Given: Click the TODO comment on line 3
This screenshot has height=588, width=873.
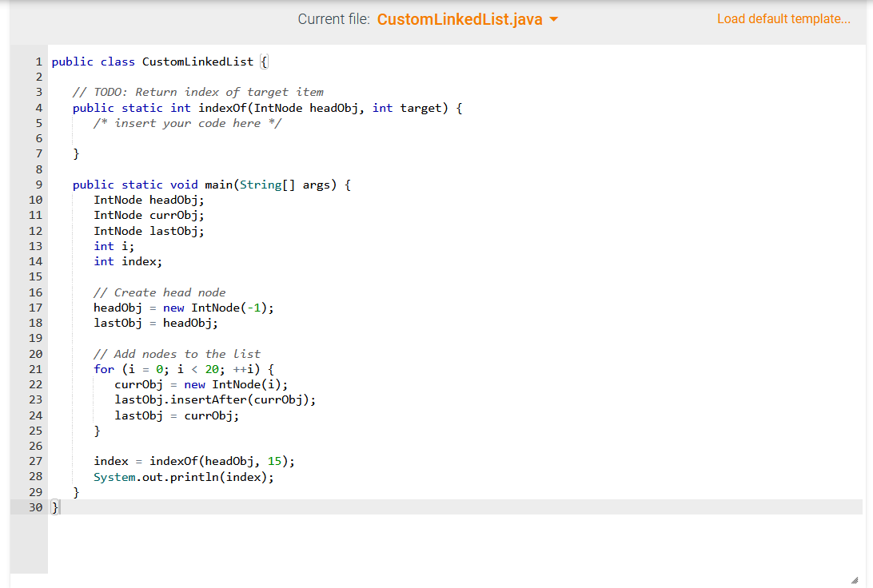Looking at the screenshot, I should (x=196, y=91).
